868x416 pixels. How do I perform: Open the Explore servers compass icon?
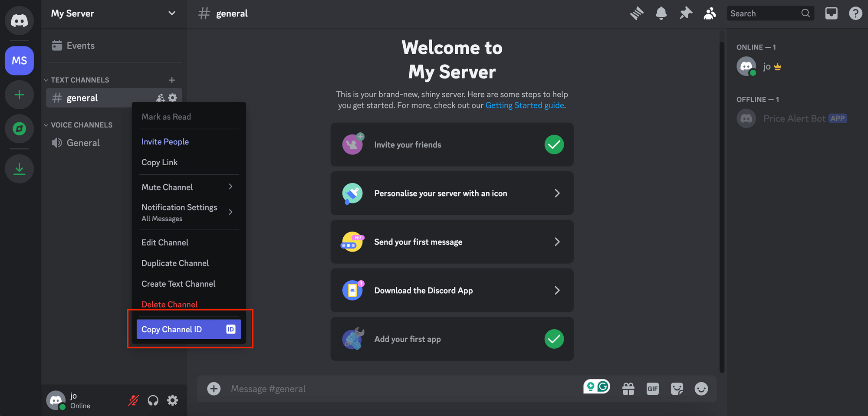point(19,129)
